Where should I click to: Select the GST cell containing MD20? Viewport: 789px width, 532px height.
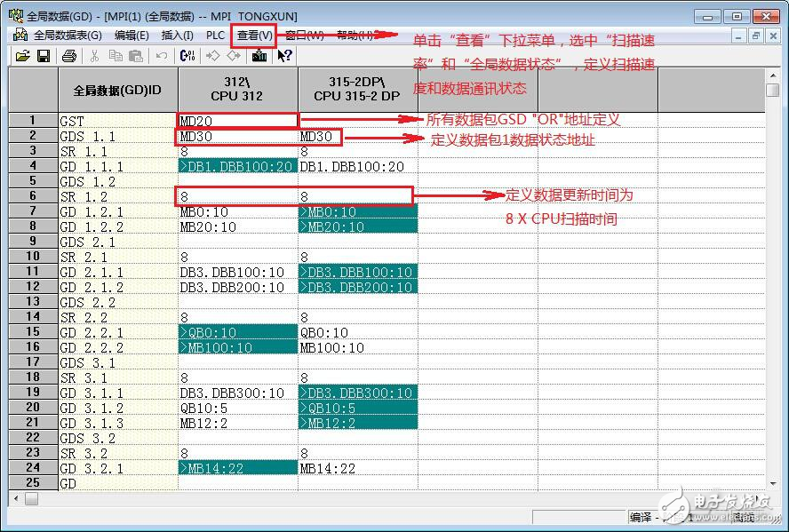coord(237,120)
